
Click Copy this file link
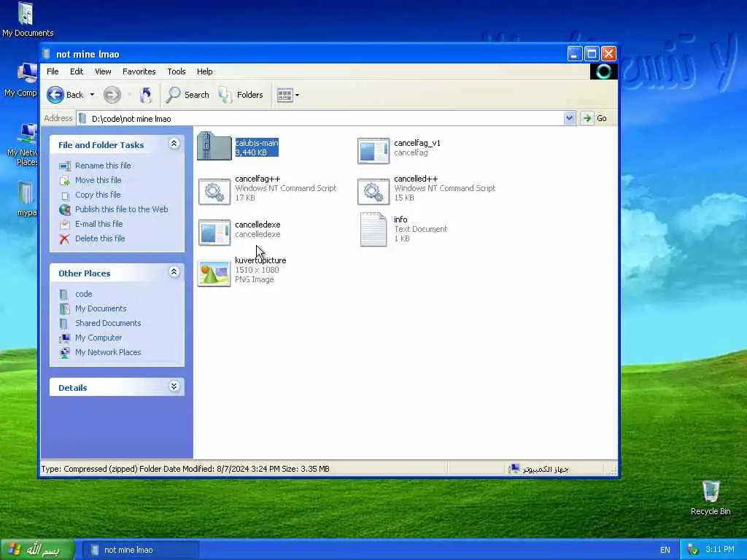point(98,195)
